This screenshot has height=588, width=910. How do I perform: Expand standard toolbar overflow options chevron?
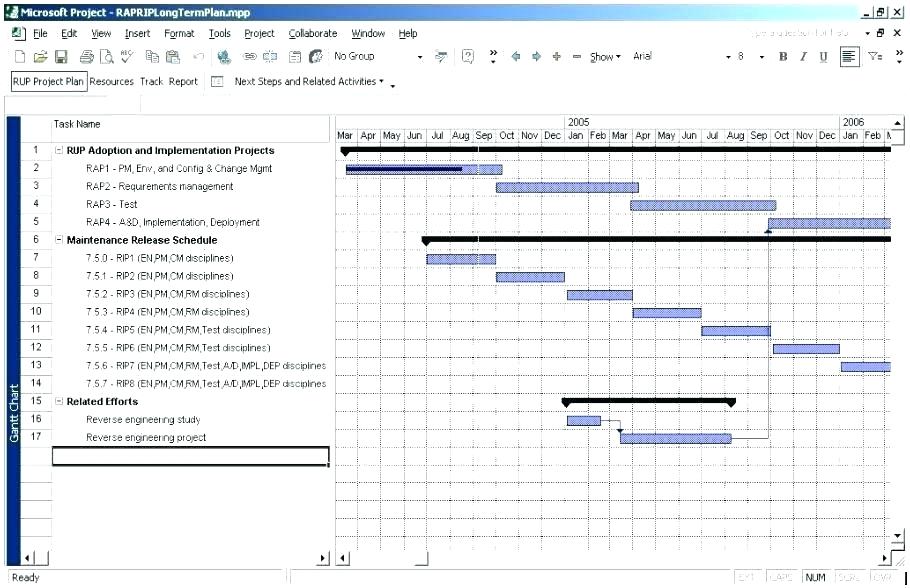493,56
